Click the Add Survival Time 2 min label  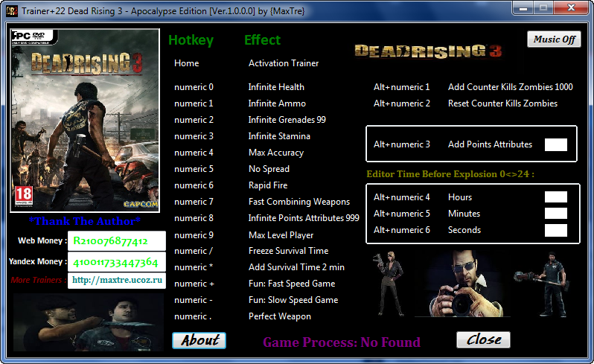296,267
